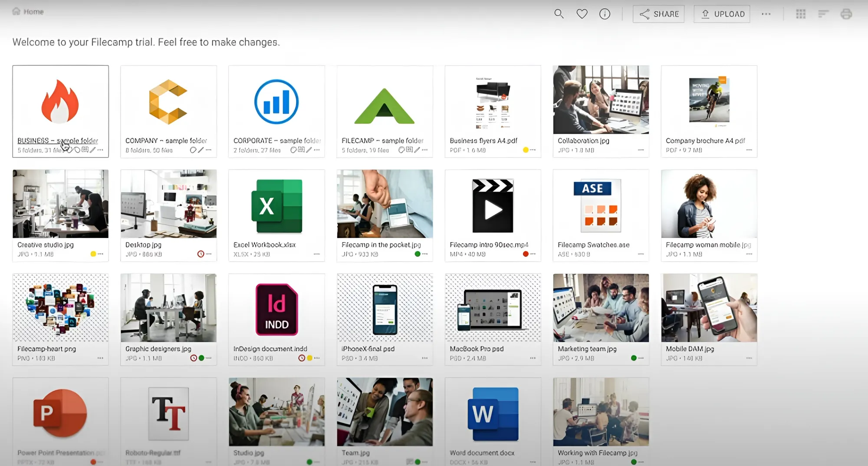Open the FILECAMP folder green tent icon

point(384,106)
